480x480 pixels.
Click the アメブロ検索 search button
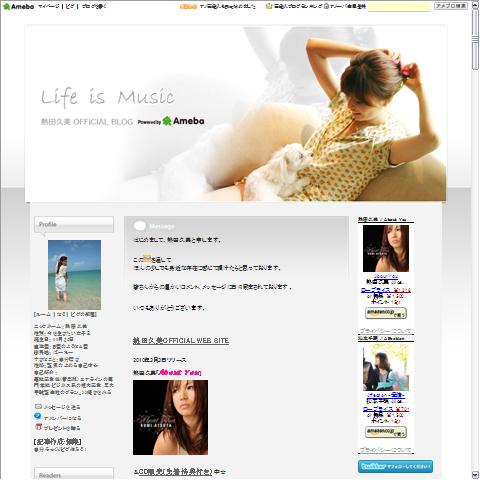point(451,6)
